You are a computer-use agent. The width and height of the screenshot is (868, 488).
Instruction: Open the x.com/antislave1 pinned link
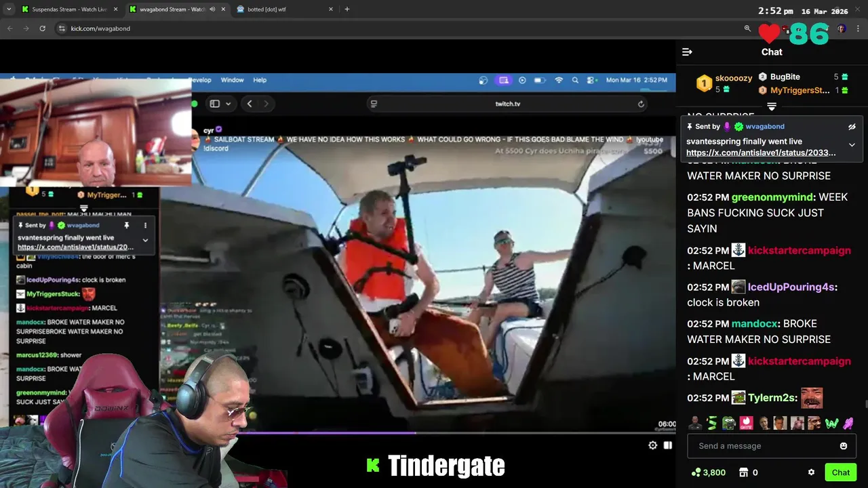coord(761,153)
